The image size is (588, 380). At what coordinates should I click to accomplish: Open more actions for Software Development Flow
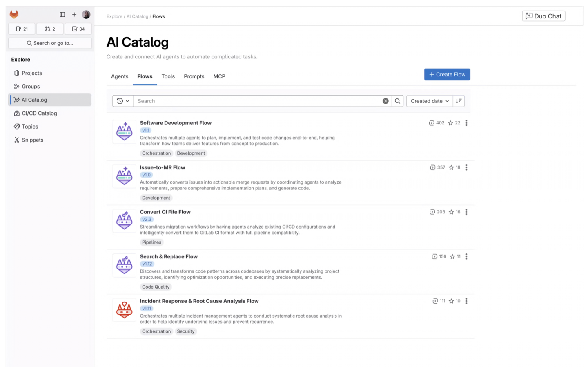click(467, 123)
